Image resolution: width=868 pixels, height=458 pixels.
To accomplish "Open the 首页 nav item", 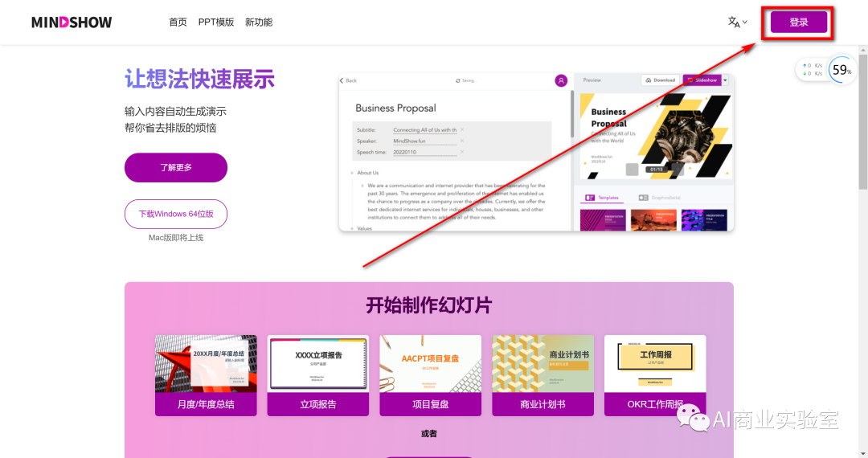I will pyautogui.click(x=178, y=22).
